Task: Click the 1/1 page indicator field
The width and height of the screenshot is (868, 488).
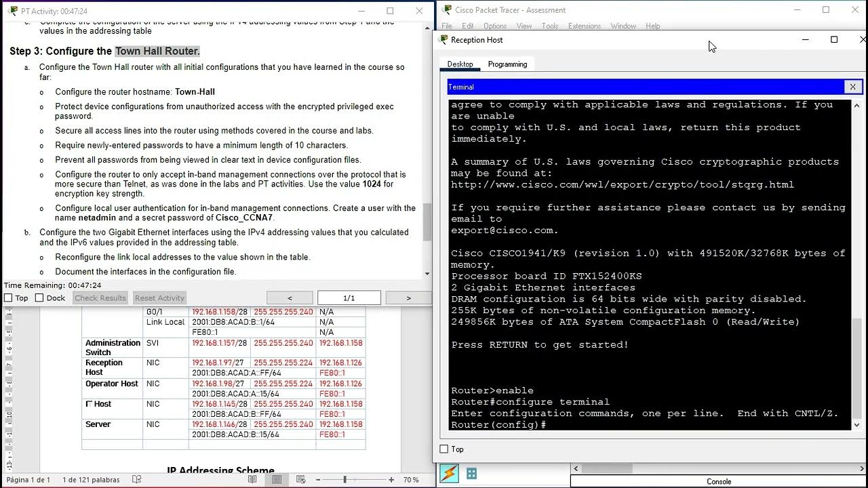Action: coord(349,298)
